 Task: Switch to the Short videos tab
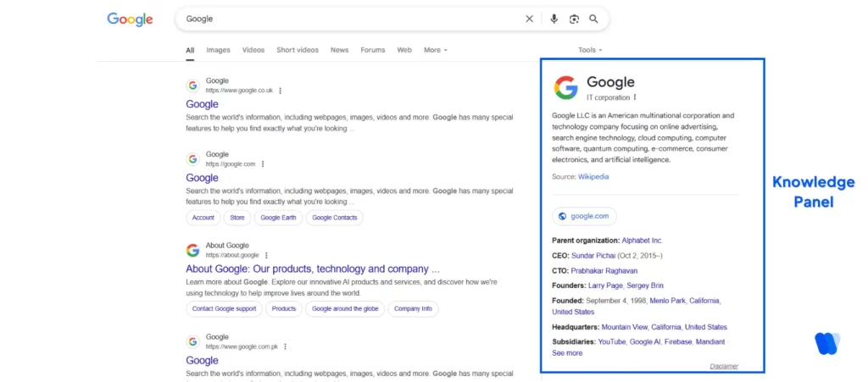[298, 50]
